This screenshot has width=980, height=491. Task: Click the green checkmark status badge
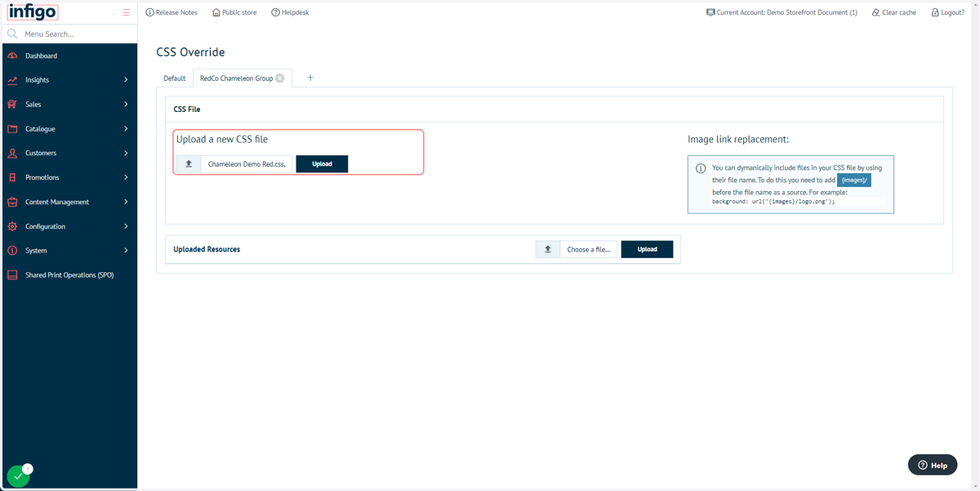click(18, 476)
